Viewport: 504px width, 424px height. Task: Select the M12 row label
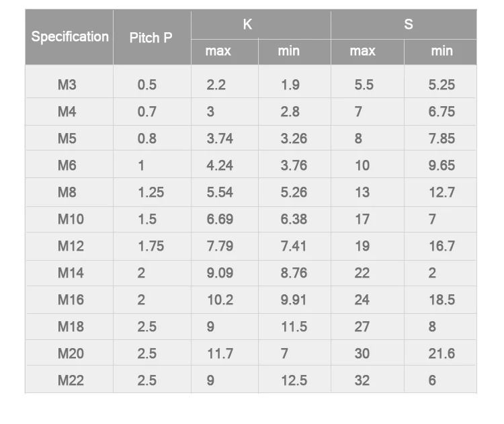71,246
